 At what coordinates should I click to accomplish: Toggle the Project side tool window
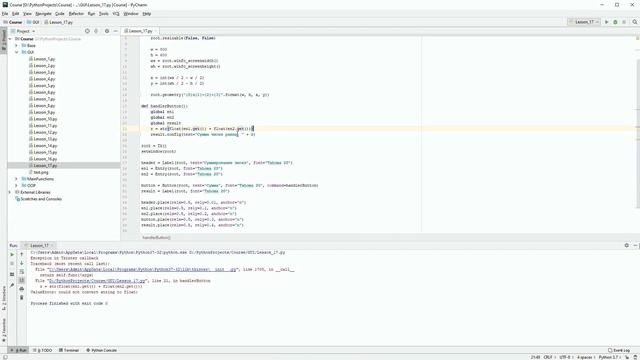[x=4, y=39]
